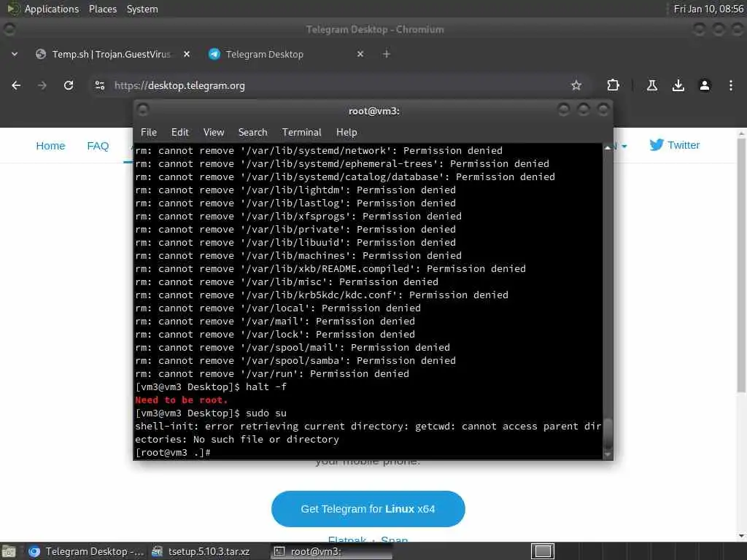Viewport: 747px width, 560px height.
Task: Click '/var/spool/samba' error line
Action: (295, 360)
